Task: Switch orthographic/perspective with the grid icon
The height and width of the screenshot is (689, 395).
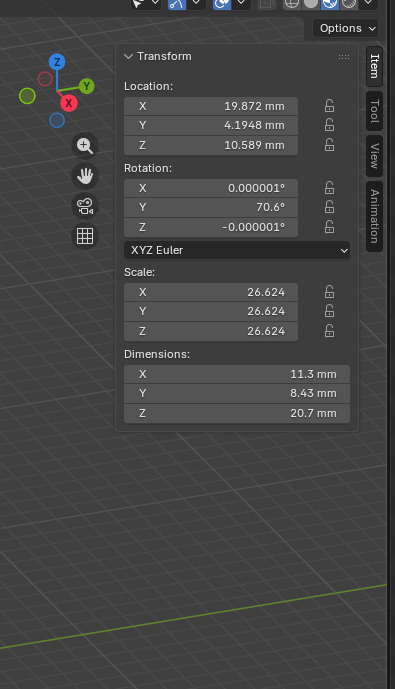Action: pos(85,236)
